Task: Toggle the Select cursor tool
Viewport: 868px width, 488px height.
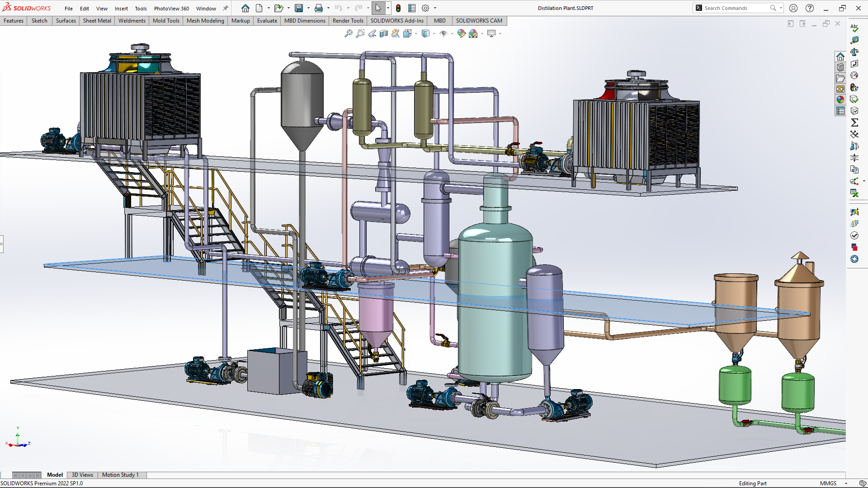Action: pyautogui.click(x=378, y=8)
